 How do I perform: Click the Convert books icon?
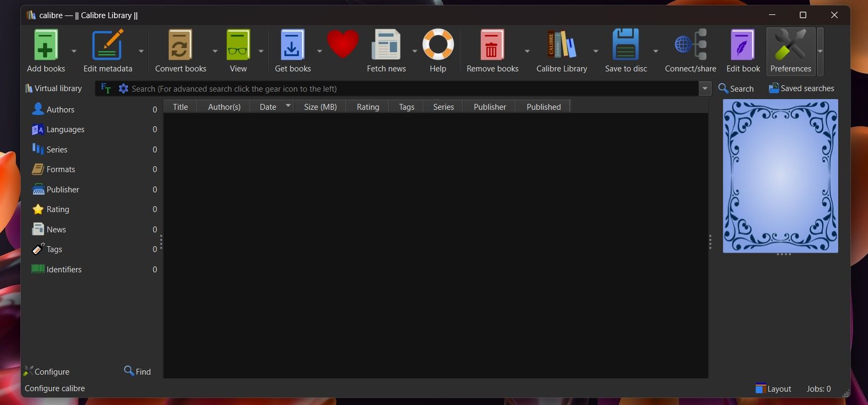click(x=180, y=46)
